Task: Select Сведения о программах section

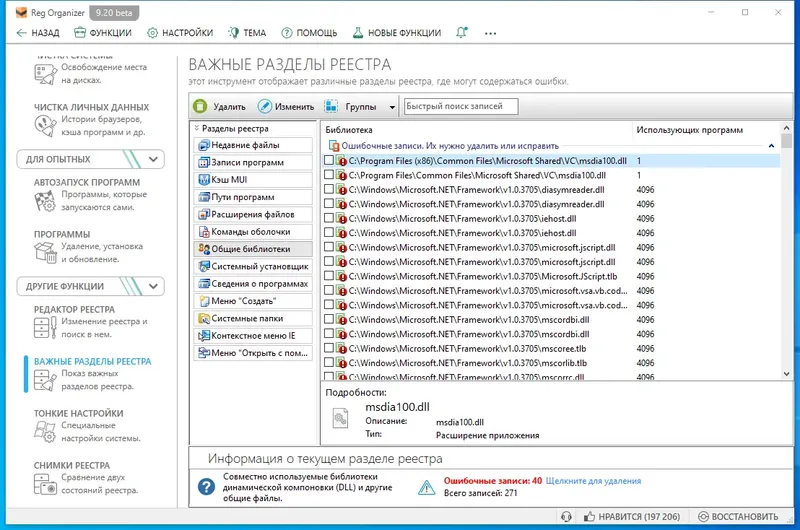Action: (254, 284)
